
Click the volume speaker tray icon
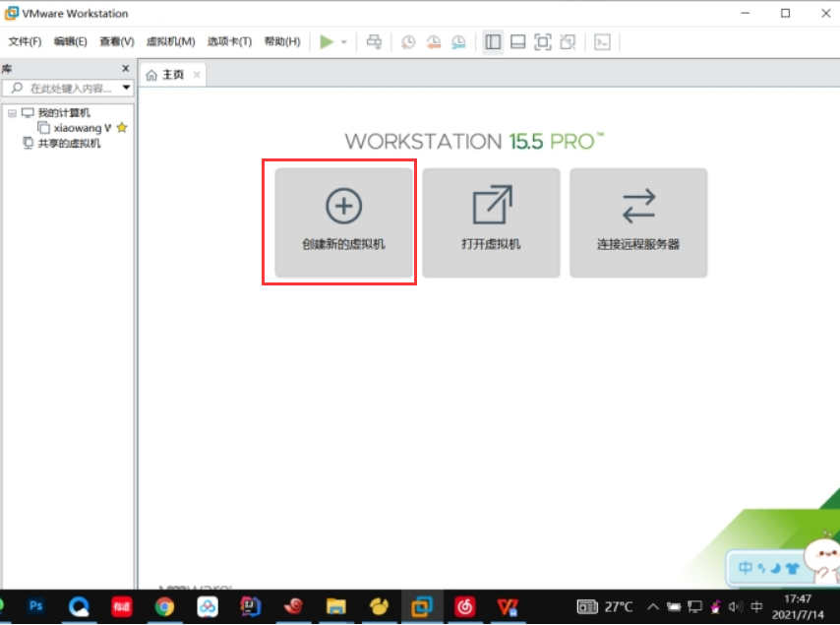point(735,606)
